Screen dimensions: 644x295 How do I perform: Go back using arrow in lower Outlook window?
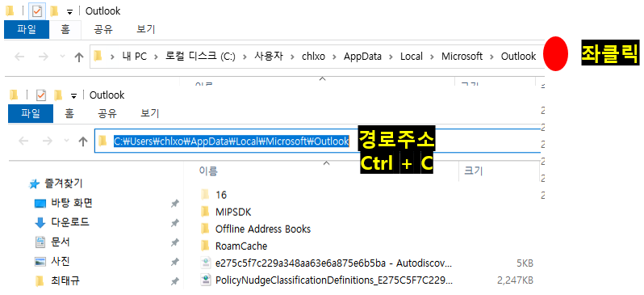[24, 141]
